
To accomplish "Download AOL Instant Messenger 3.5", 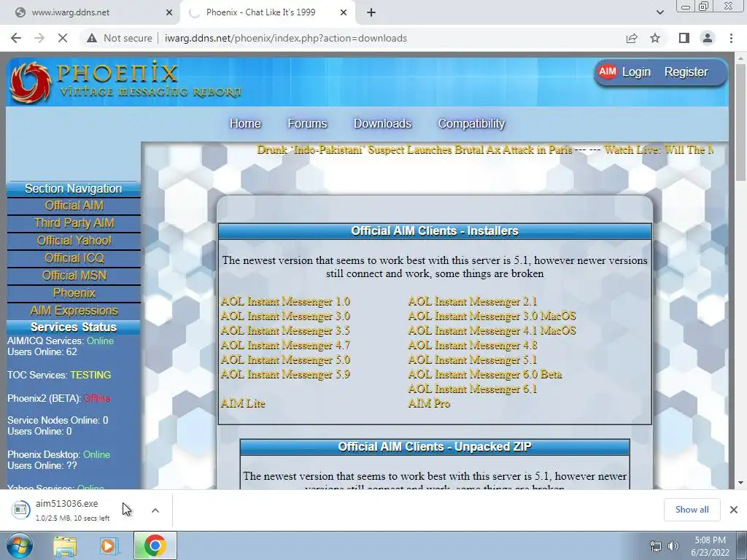I will [x=285, y=330].
